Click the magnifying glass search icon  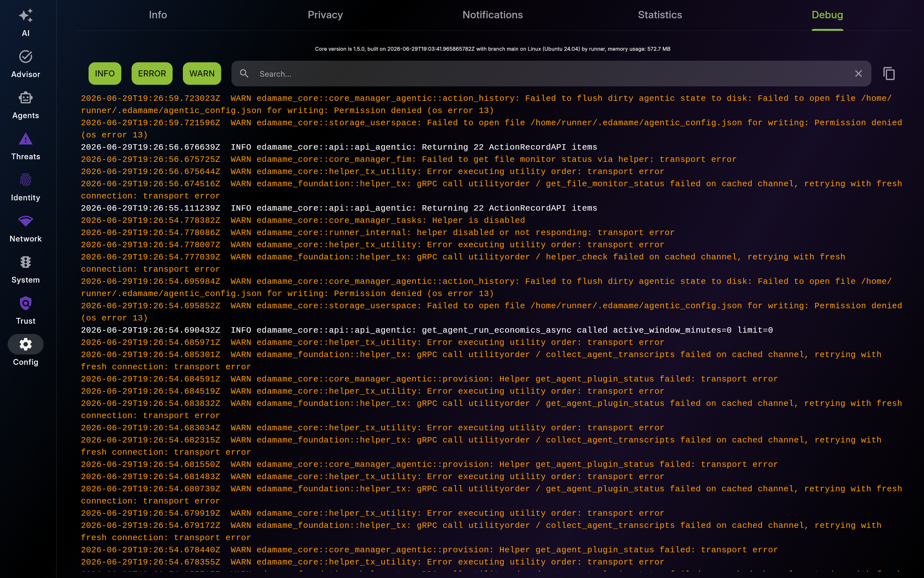pos(244,74)
